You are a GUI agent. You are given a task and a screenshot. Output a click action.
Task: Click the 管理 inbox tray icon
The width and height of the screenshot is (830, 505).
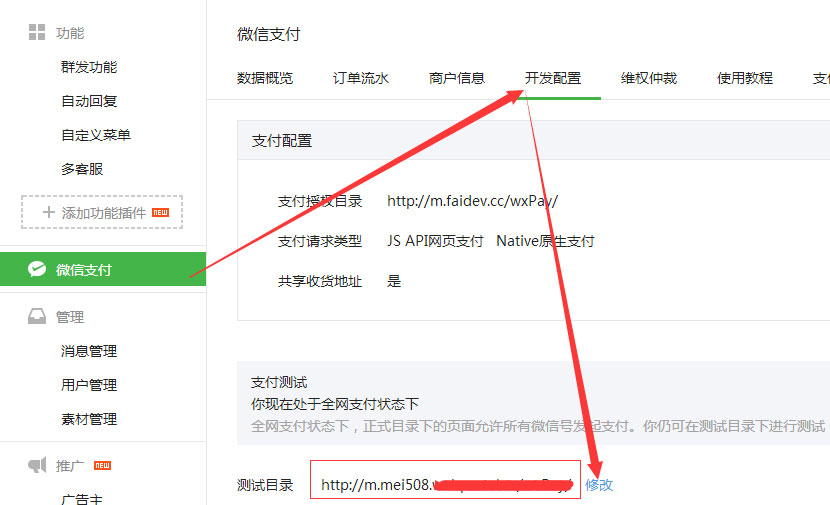click(x=37, y=317)
